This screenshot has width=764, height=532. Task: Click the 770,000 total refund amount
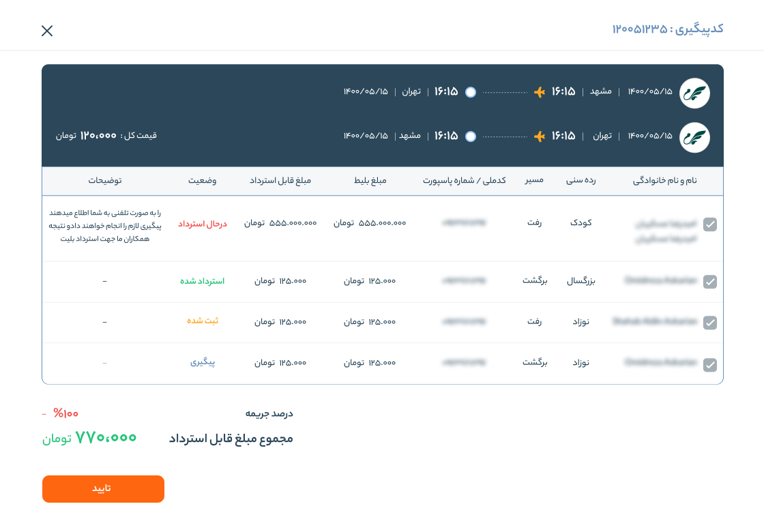[106, 438]
